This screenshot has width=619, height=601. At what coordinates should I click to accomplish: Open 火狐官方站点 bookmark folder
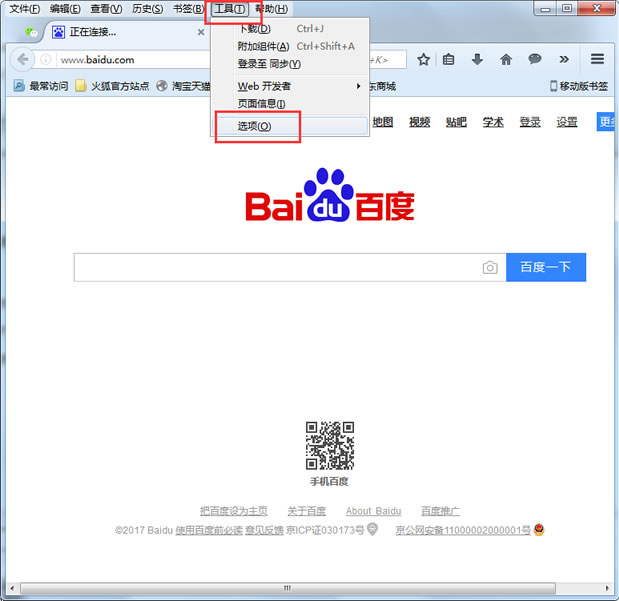tap(113, 86)
